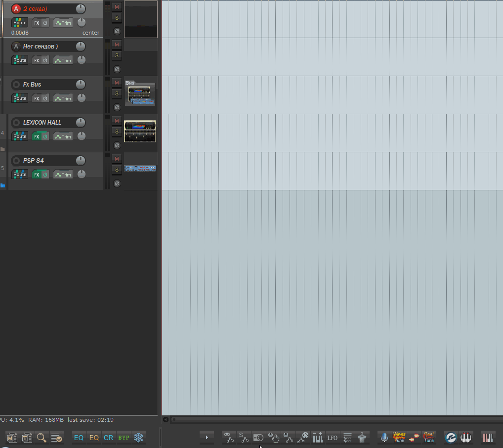Viewport: 503px width, 448px height.
Task: Open Route for the '2 сенда)' track
Action: click(20, 22)
